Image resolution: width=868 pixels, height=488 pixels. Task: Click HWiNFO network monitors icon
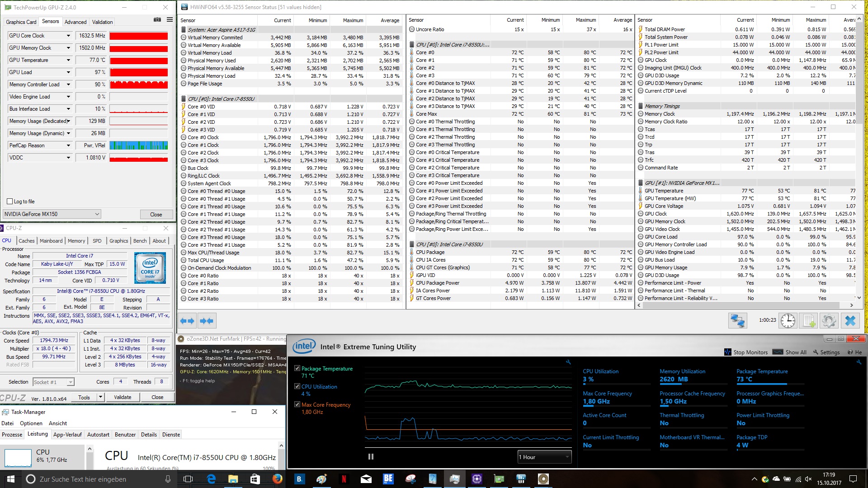click(737, 321)
